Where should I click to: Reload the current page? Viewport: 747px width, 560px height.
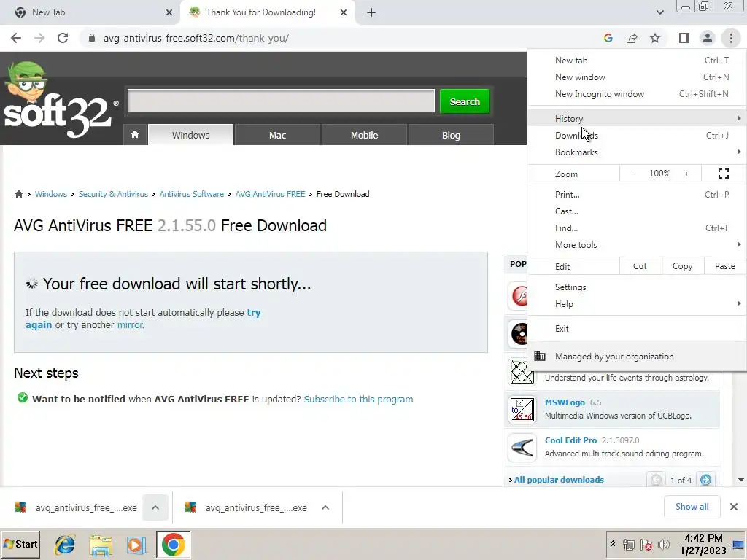click(x=63, y=38)
